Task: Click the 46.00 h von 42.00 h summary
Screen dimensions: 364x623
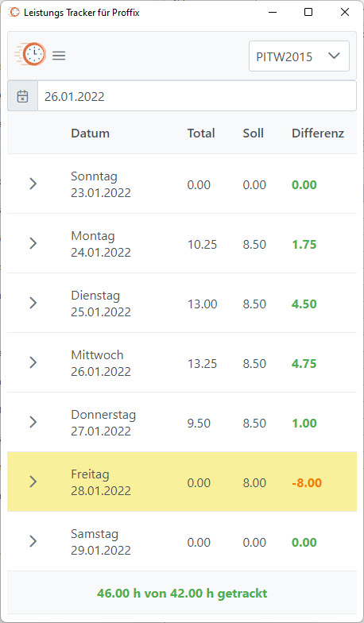Action: pos(182,594)
